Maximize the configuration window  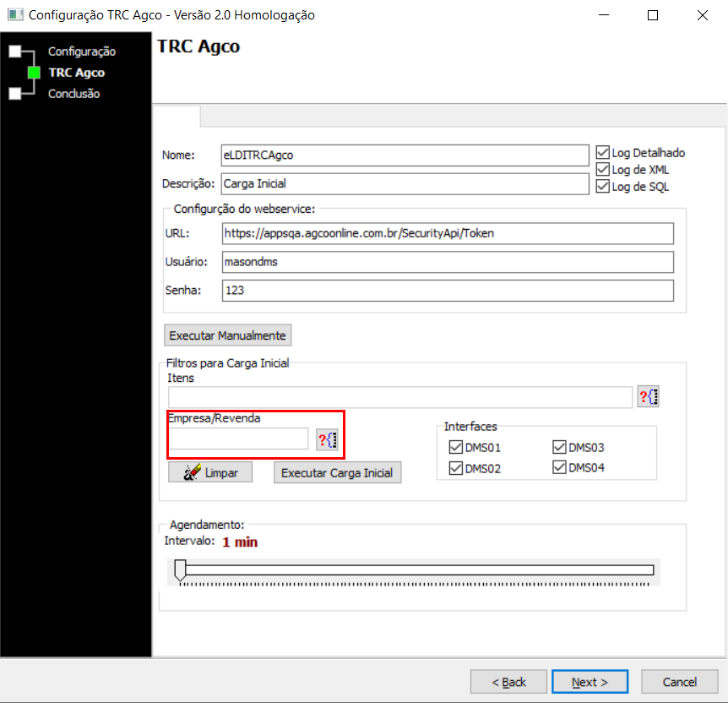653,15
